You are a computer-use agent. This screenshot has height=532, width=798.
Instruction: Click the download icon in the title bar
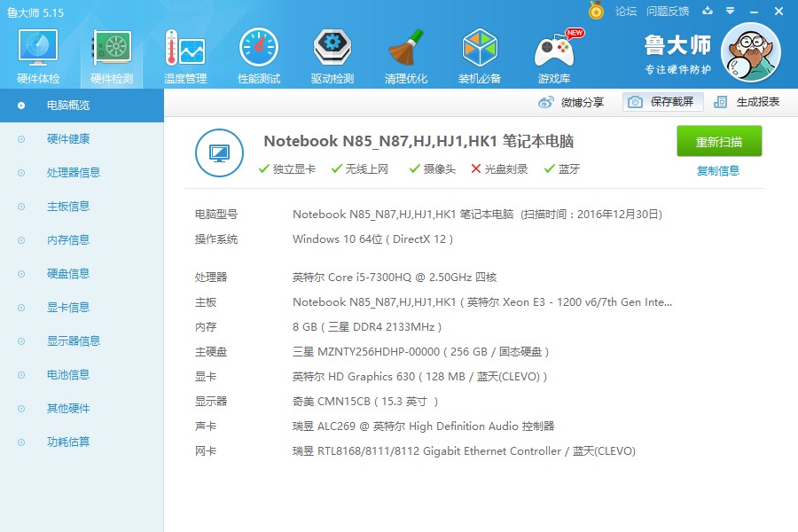click(706, 11)
